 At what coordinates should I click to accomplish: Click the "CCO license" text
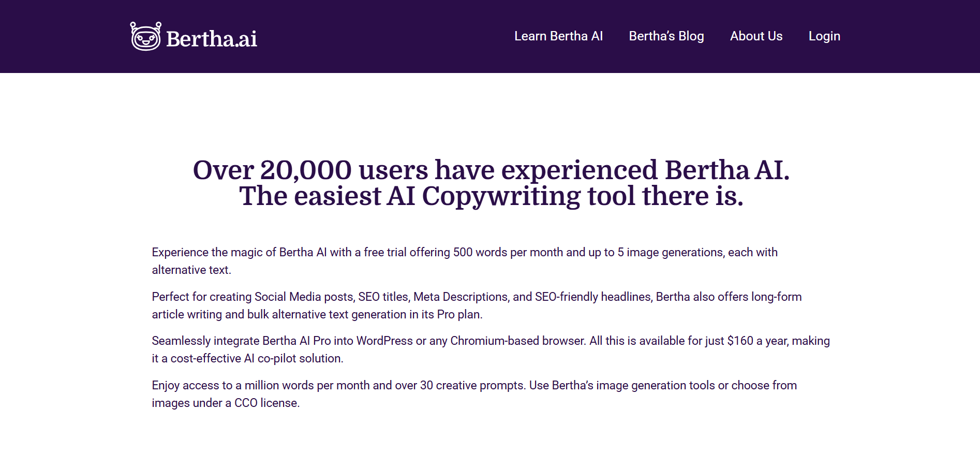(x=266, y=403)
